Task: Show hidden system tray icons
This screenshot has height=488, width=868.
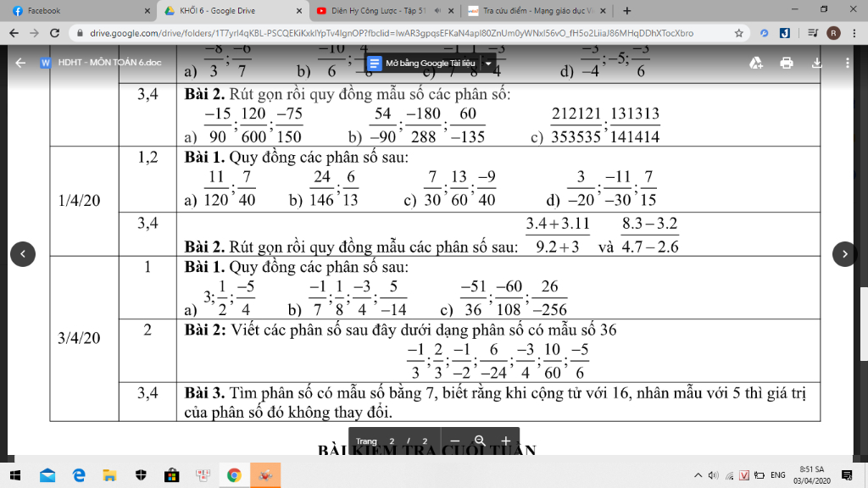Action: (698, 475)
